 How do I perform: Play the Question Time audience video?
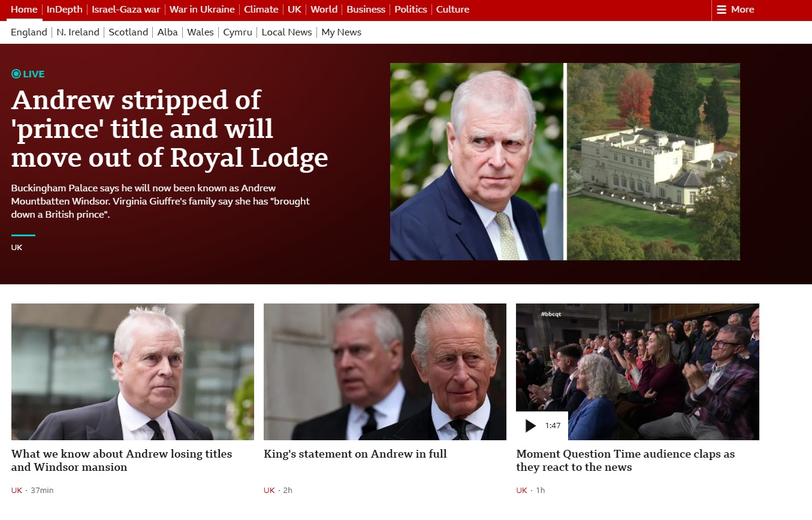coord(530,426)
